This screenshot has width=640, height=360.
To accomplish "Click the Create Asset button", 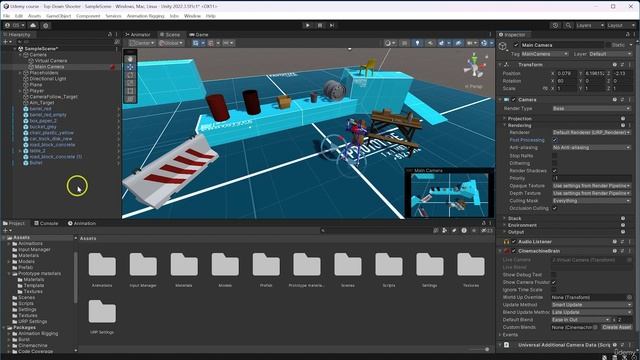I will coord(617,327).
